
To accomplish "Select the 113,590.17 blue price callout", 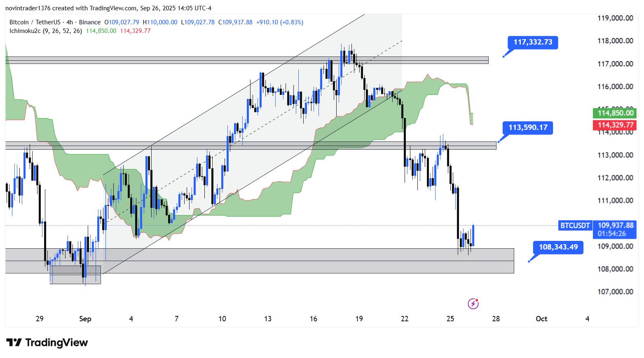I will (528, 128).
